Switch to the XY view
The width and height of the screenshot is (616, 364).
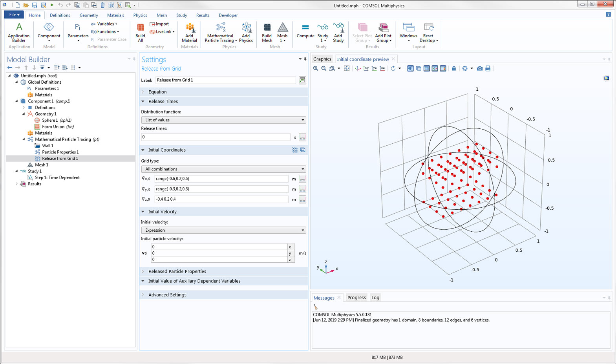click(x=366, y=69)
